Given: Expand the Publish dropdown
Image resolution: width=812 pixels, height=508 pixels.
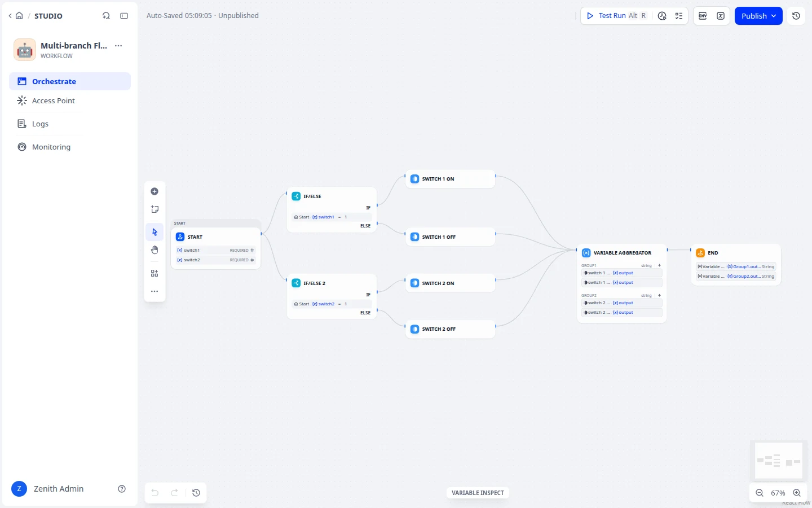Looking at the screenshot, I should [758, 16].
